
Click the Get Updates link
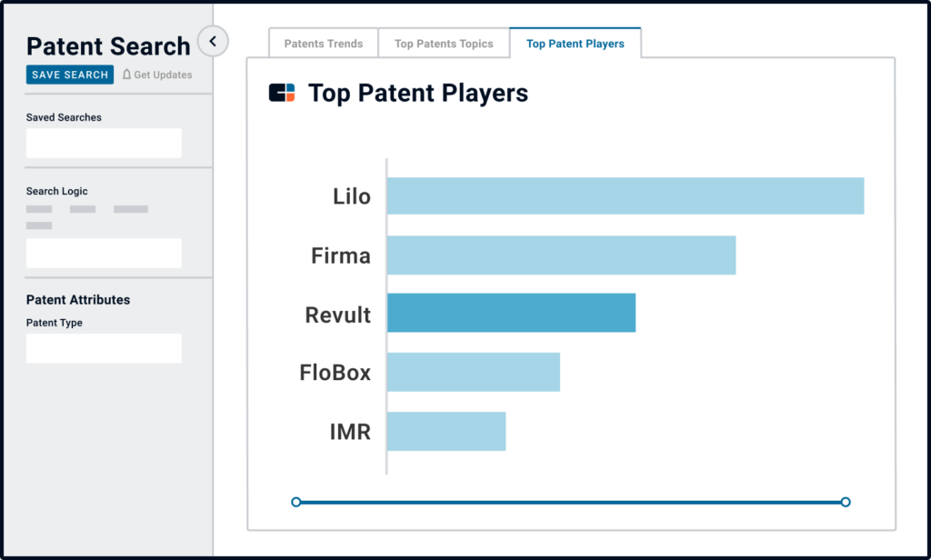pyautogui.click(x=163, y=75)
